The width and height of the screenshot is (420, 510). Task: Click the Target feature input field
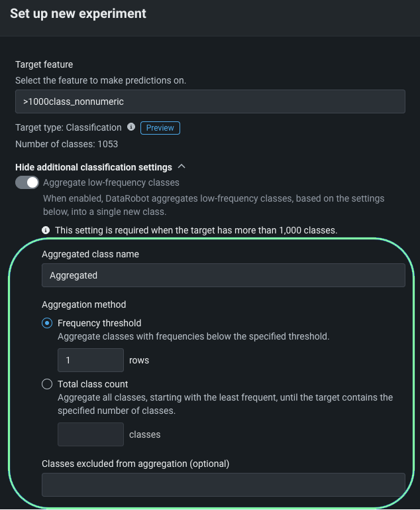[210, 102]
